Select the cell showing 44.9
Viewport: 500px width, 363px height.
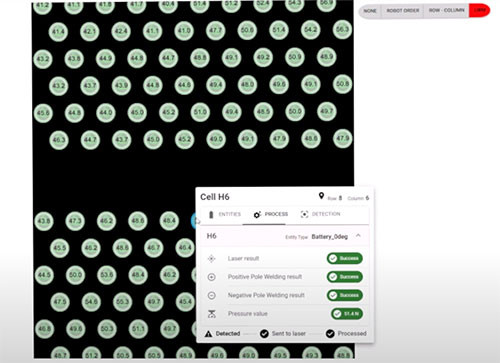pyautogui.click(x=105, y=59)
